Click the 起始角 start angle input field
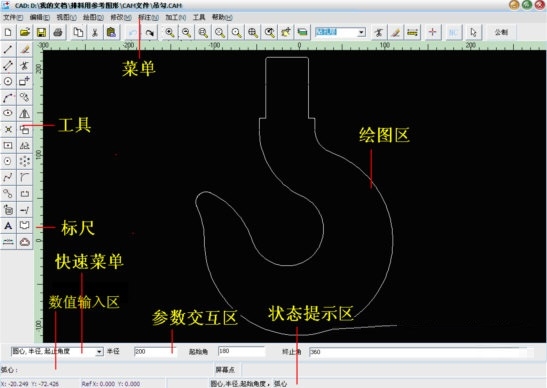Image resolution: width=547 pixels, height=388 pixels. point(241,351)
